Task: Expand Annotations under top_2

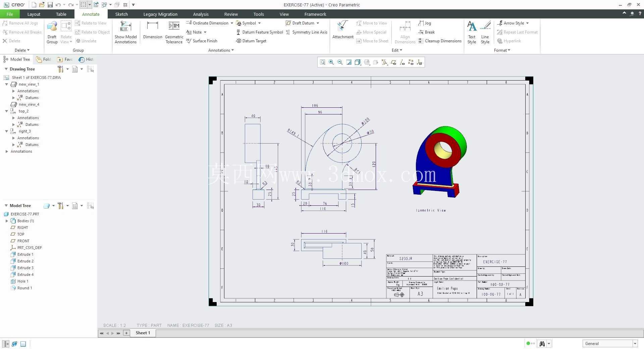Action: point(13,118)
